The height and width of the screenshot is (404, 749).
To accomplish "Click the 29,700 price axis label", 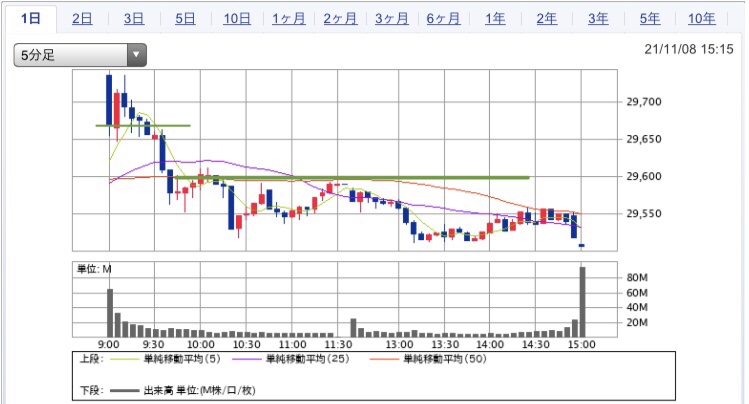I will [x=644, y=102].
